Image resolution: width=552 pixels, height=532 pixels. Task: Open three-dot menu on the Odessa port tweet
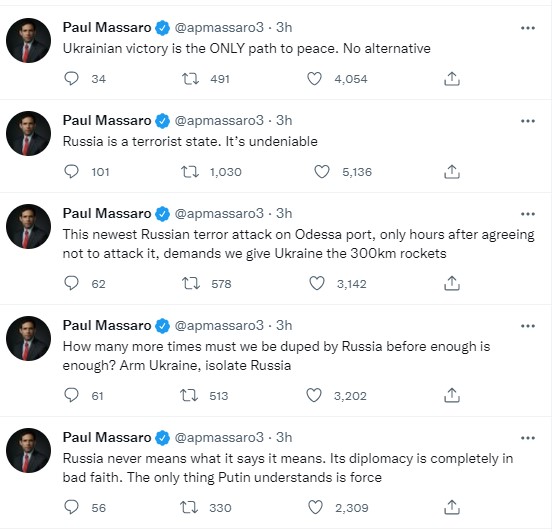pyautogui.click(x=528, y=214)
